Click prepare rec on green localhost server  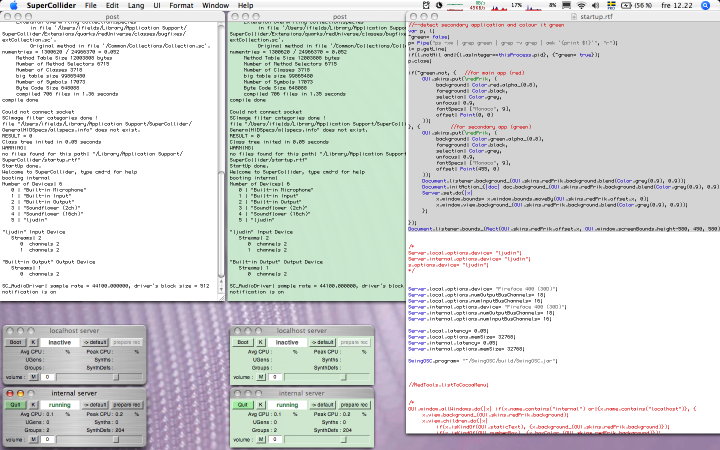pos(354,343)
